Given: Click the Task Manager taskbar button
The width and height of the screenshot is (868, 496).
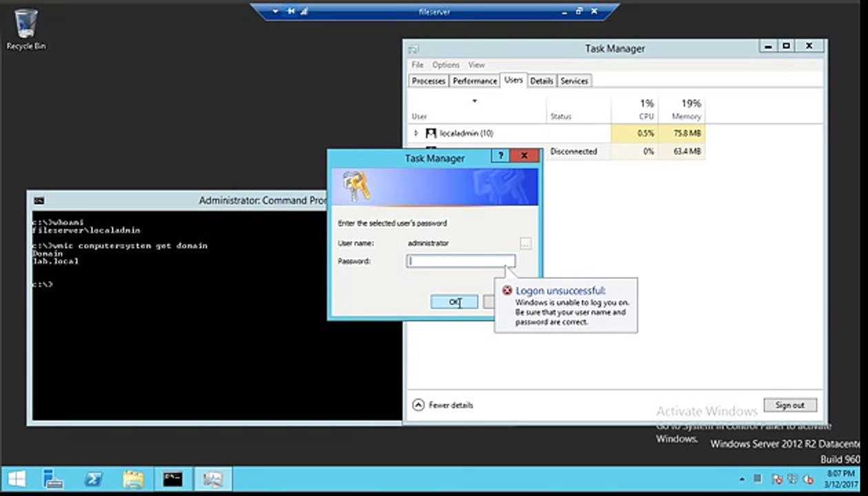Looking at the screenshot, I should point(213,479).
